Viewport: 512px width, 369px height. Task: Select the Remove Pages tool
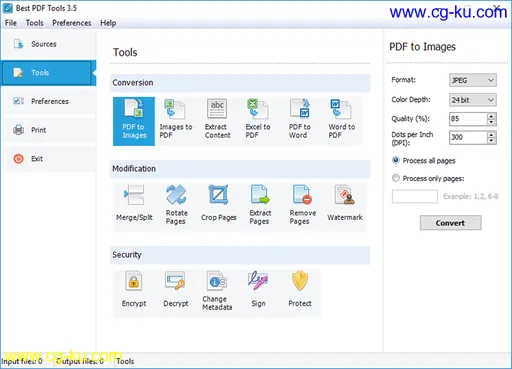[302, 207]
